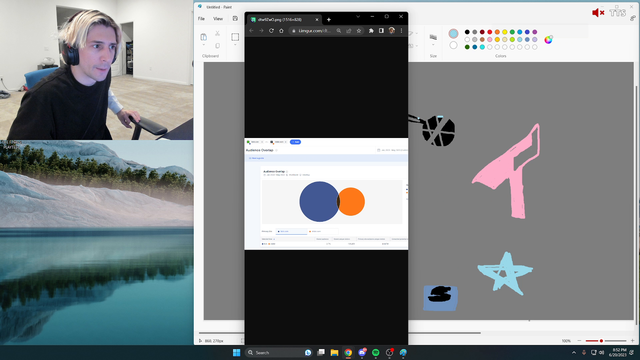Screen dimensions: 640x360
Task: Open File Explorer from the taskbar
Action: click(x=334, y=352)
